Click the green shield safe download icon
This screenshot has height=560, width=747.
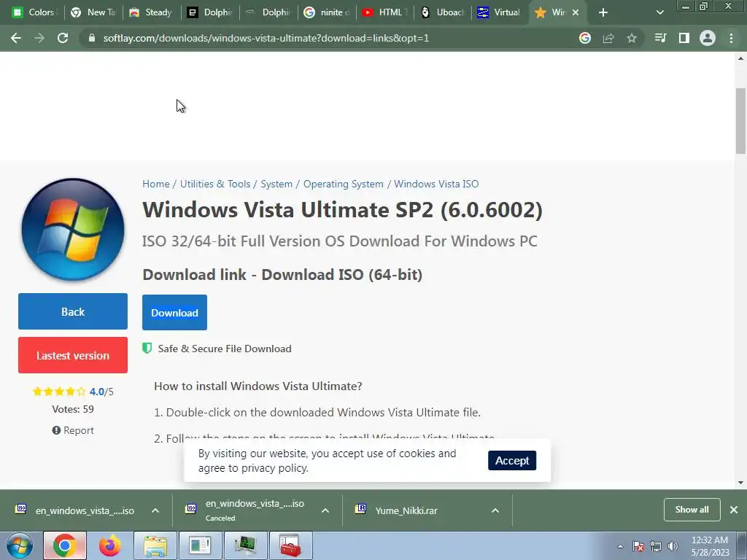coord(147,348)
